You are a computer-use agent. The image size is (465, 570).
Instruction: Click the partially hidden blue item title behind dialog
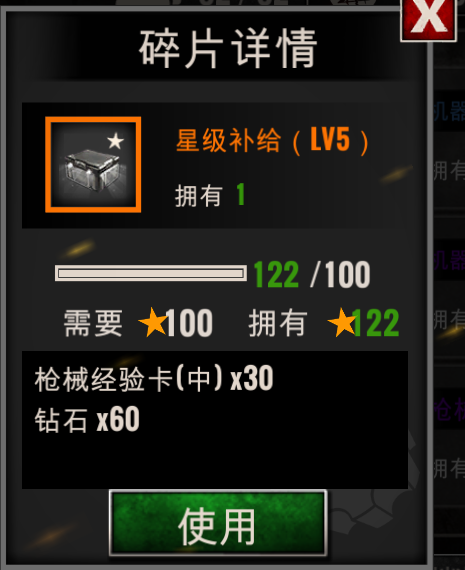(449, 111)
